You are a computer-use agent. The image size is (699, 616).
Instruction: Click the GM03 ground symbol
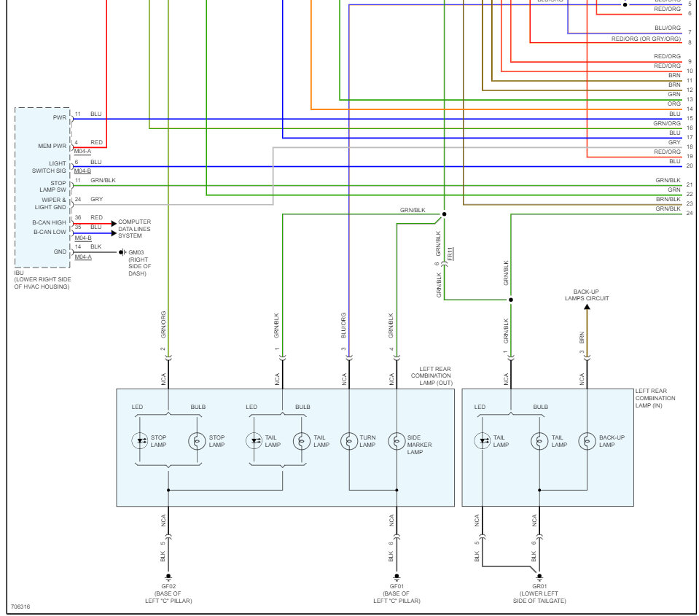(x=122, y=252)
